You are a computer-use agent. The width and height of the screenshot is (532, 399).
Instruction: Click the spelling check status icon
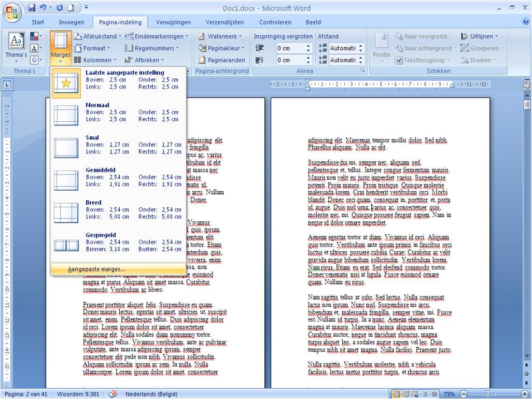[x=113, y=394]
